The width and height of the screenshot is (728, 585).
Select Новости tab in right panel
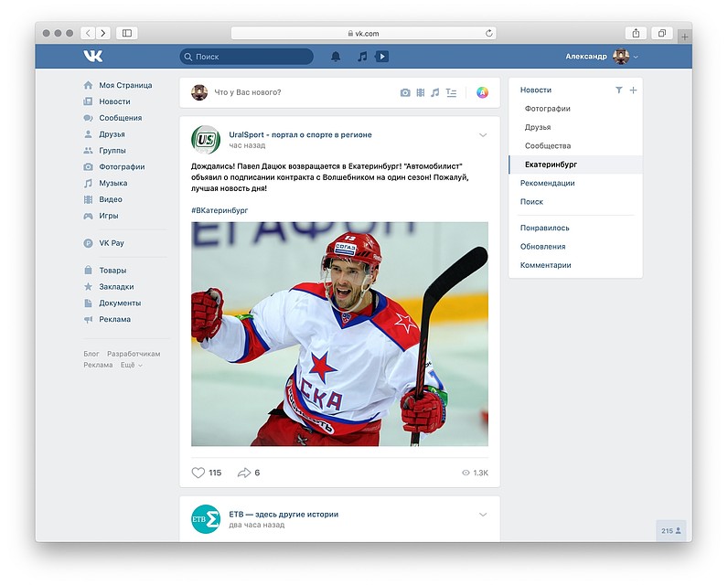(536, 90)
